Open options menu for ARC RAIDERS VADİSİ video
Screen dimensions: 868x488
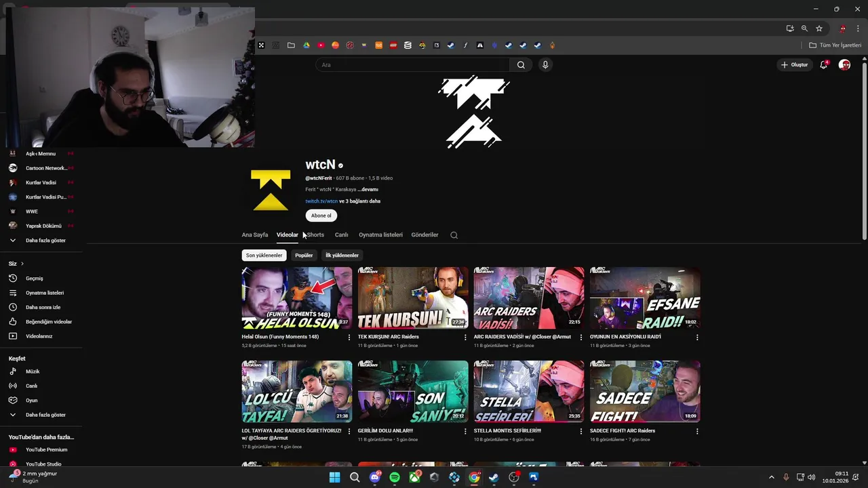click(581, 338)
